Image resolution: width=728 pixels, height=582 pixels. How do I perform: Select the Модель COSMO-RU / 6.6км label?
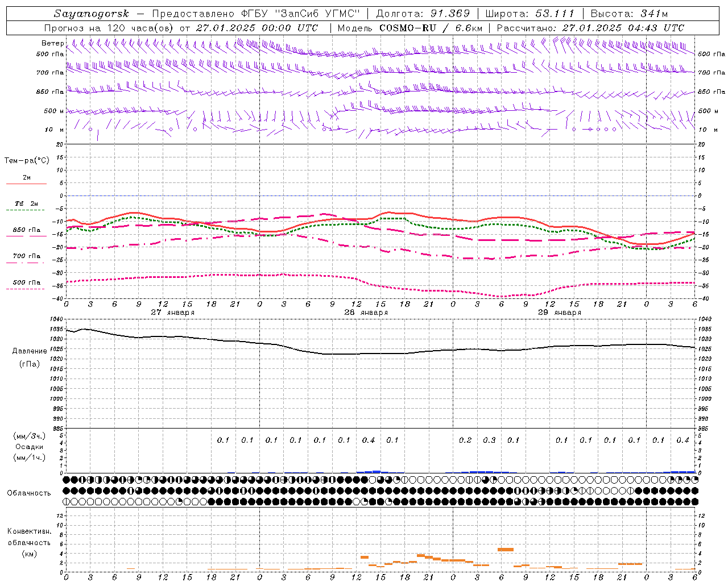pyautogui.click(x=410, y=28)
